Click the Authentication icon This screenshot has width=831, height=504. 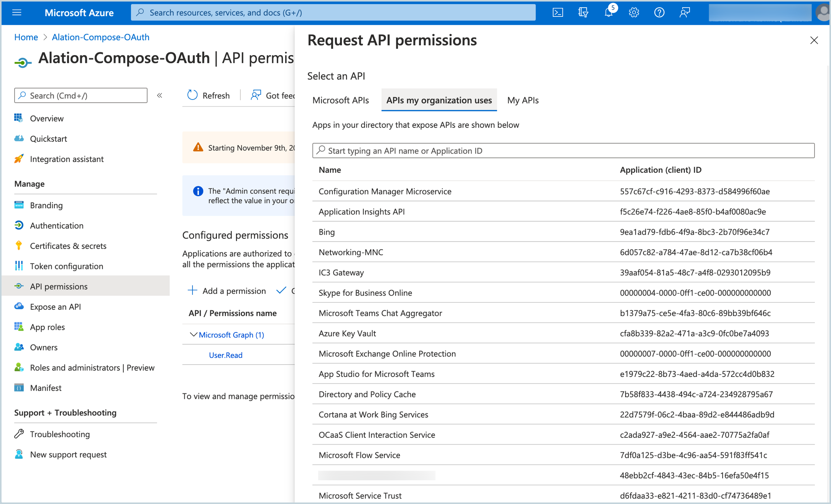tap(18, 225)
